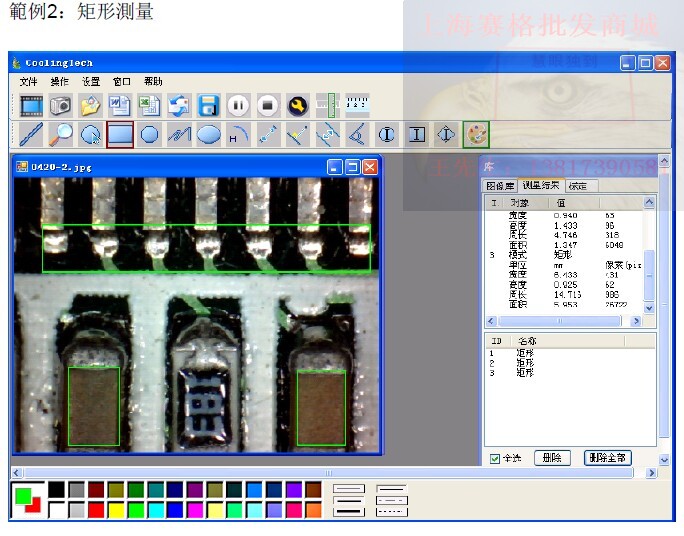The width and height of the screenshot is (684, 536).
Task: Click the 删除 button
Action: (x=552, y=458)
